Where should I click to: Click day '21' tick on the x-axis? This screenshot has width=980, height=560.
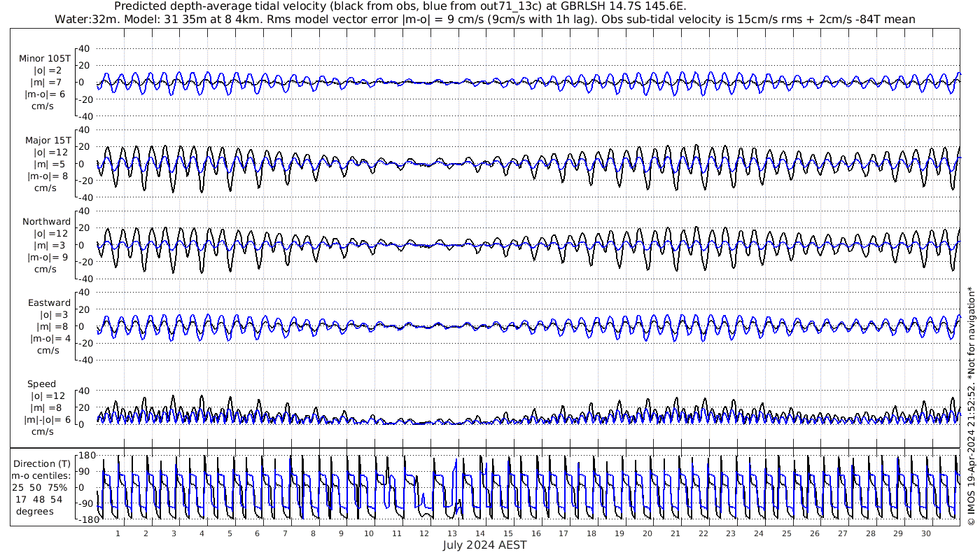pyautogui.click(x=675, y=533)
